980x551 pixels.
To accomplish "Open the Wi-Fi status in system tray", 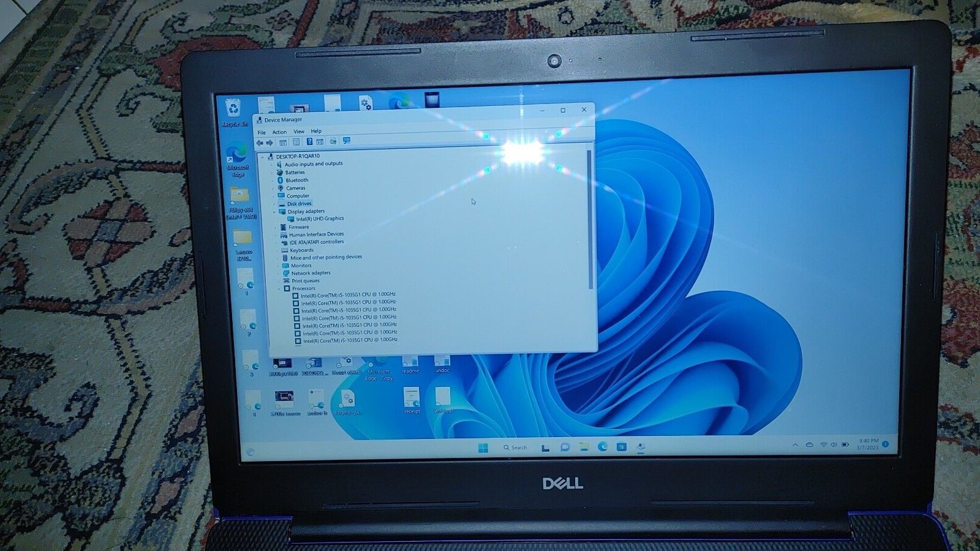I will click(x=823, y=444).
